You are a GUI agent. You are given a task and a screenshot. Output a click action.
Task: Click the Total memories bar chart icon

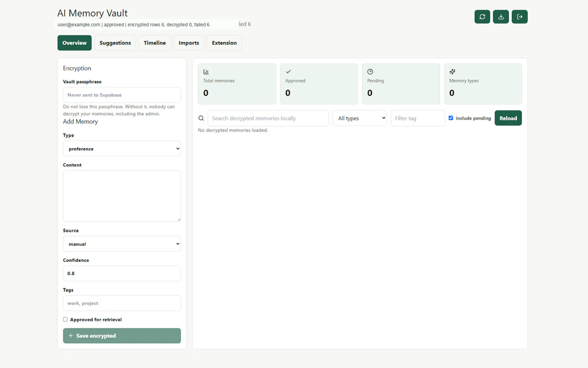[x=206, y=72]
